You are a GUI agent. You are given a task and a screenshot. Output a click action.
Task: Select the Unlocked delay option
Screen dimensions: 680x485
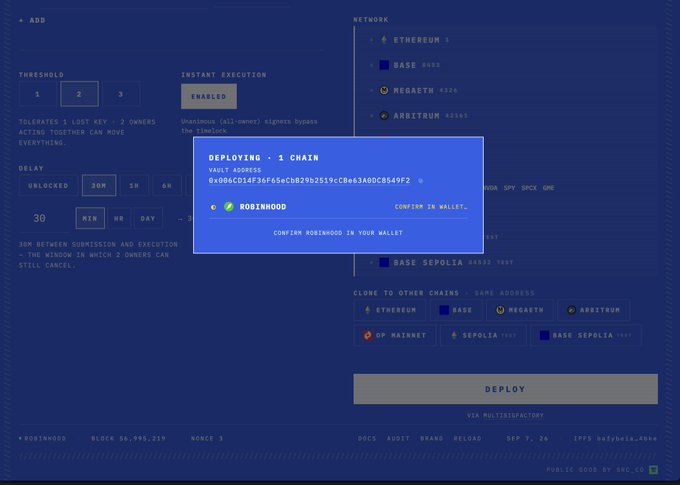point(48,186)
